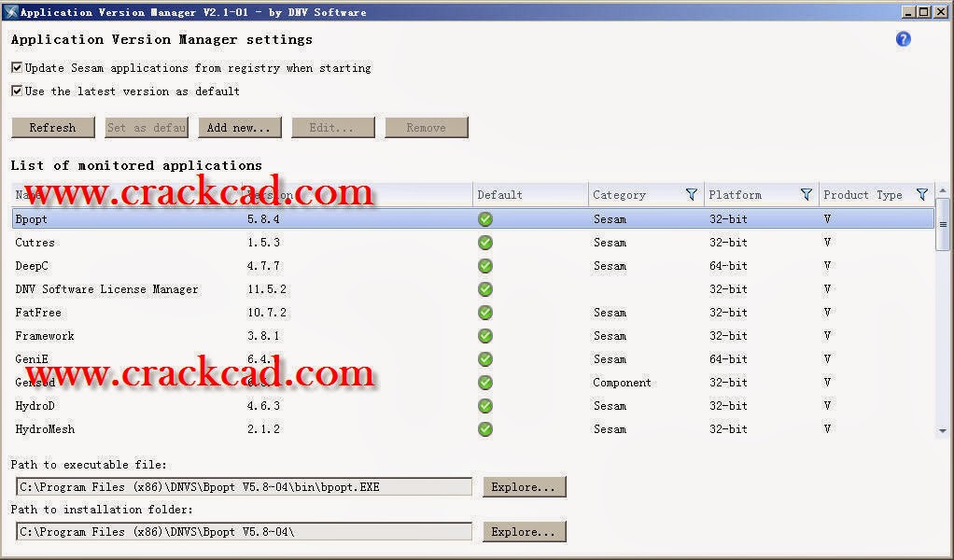Click the Path to executable file field

244,487
